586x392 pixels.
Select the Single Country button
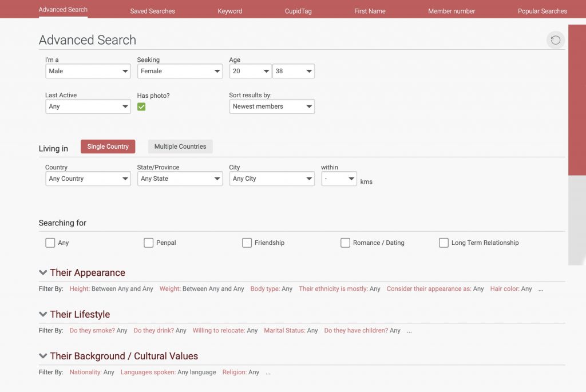point(108,146)
